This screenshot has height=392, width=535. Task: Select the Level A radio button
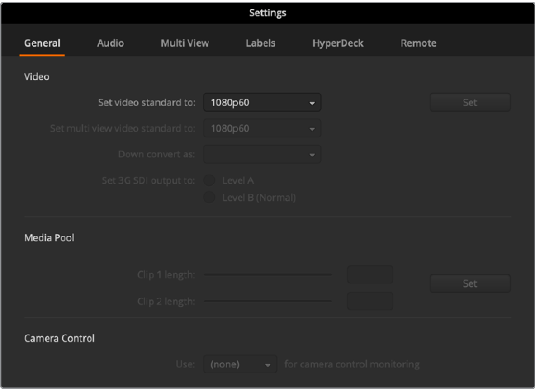209,181
